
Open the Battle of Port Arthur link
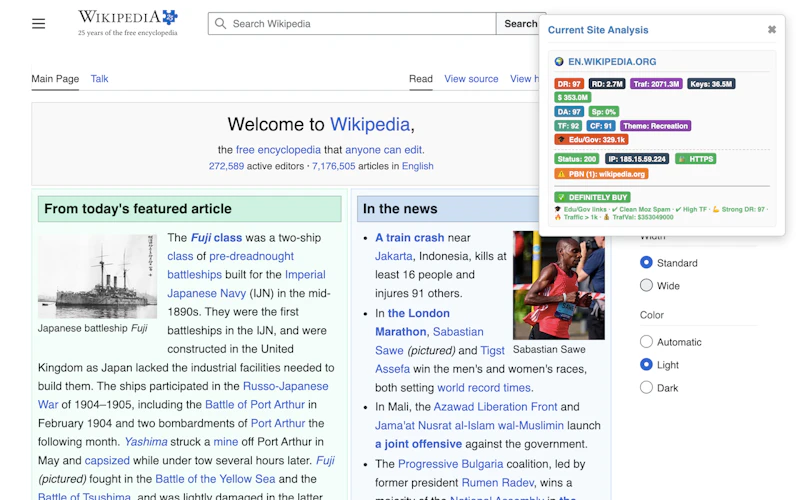point(255,405)
